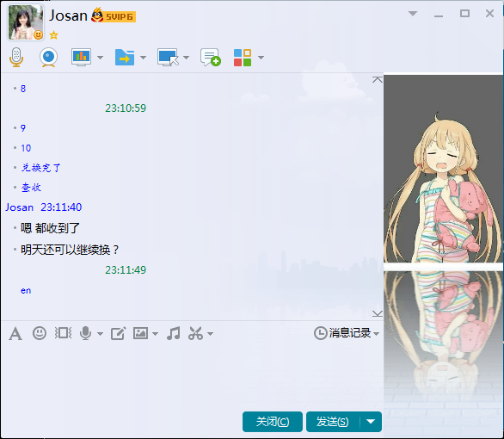The width and height of the screenshot is (504, 439).
Task: Click inside the message input field
Action: coord(192,376)
